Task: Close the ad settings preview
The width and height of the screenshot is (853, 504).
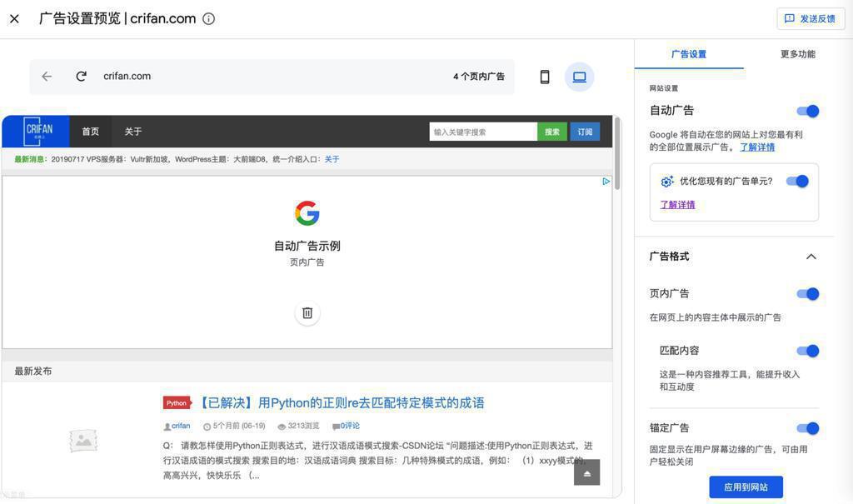Action: [15, 18]
